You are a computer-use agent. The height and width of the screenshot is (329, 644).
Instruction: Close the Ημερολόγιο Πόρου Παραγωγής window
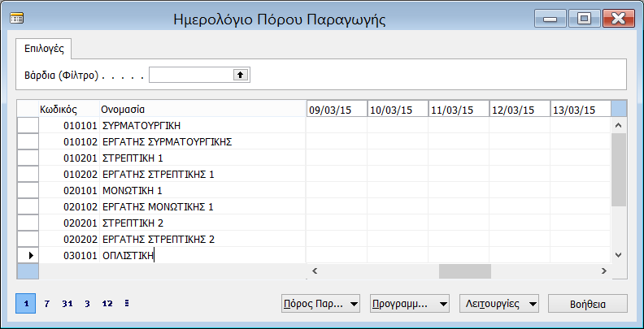618,19
